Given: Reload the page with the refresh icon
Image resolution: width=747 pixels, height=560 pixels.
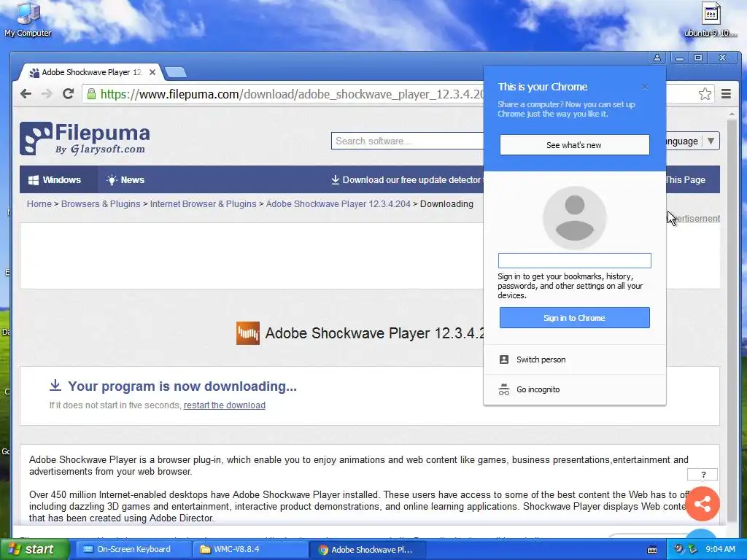Looking at the screenshot, I should click(x=68, y=93).
